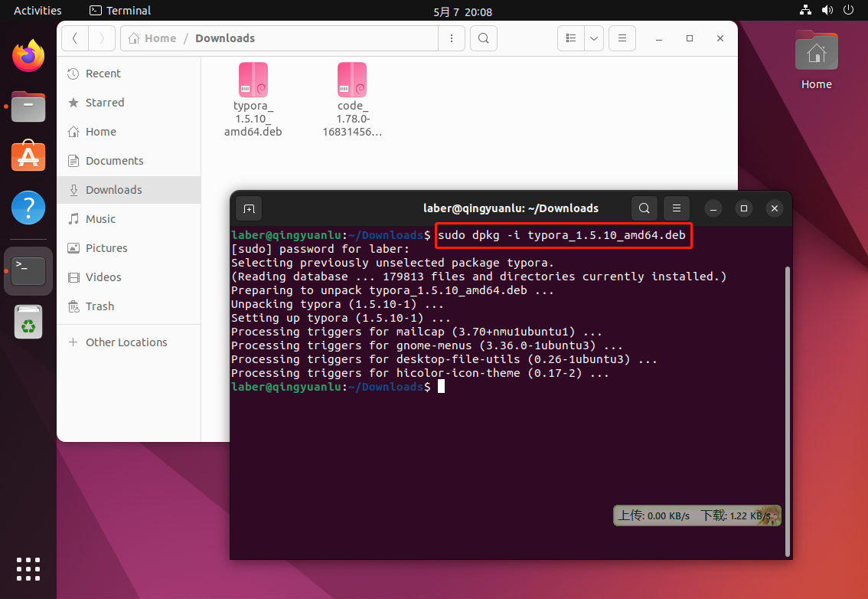Open the power menu icon
Image resolution: width=868 pixels, height=599 pixels.
[x=848, y=10]
